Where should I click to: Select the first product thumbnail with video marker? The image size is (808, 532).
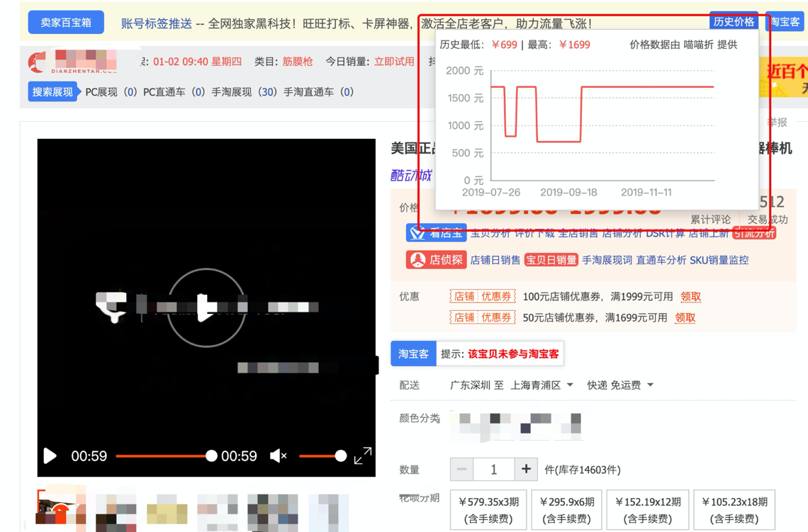[61, 510]
